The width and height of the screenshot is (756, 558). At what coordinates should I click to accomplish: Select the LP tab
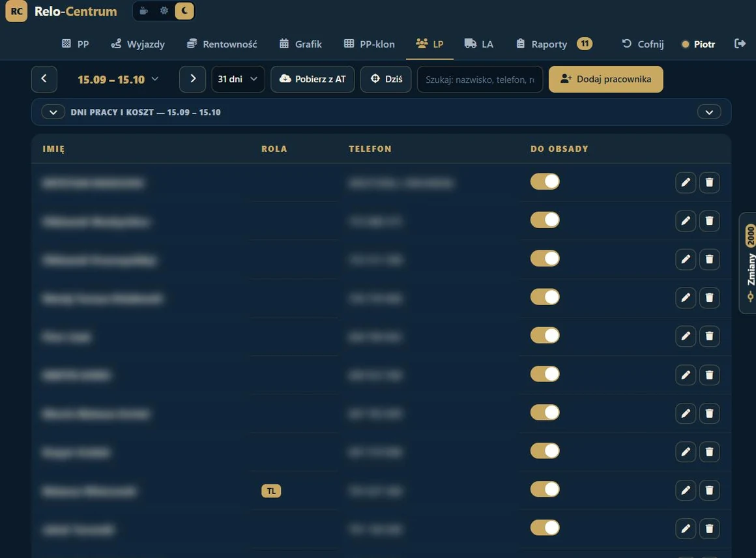pyautogui.click(x=429, y=44)
